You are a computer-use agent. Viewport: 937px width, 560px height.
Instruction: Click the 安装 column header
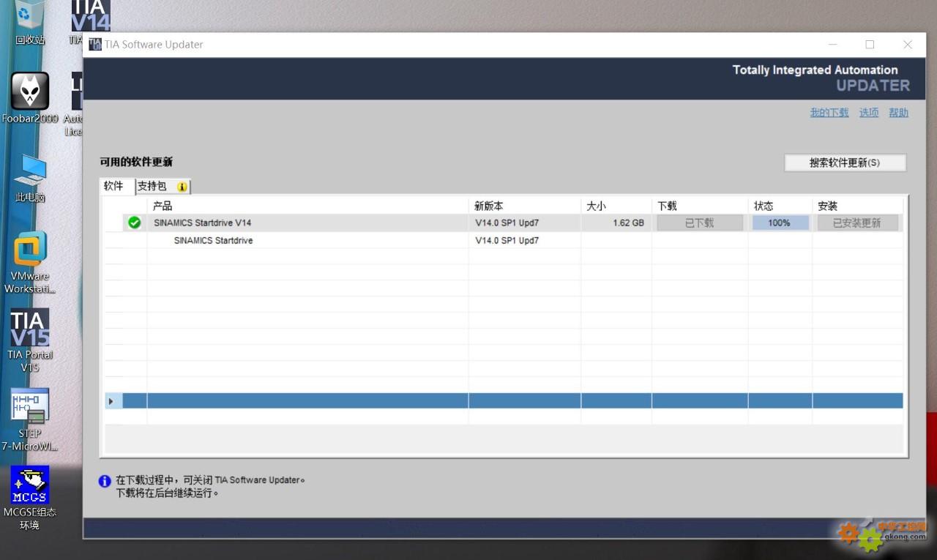857,206
